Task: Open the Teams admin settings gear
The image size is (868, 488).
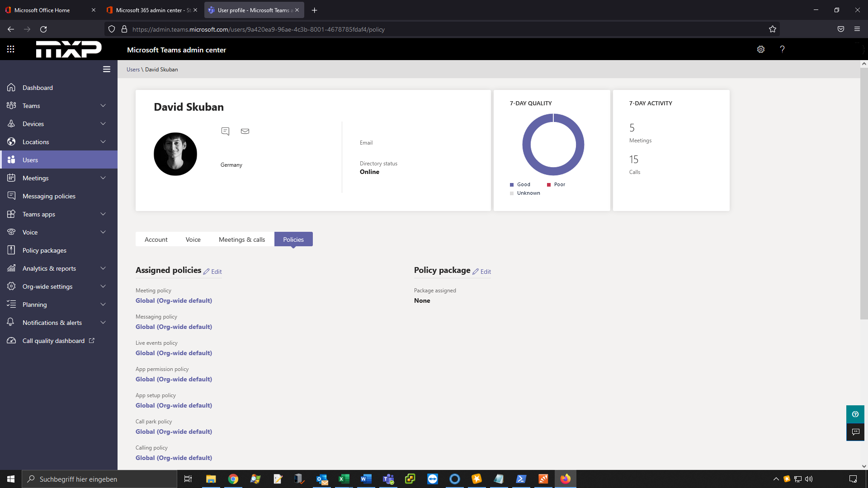Action: point(761,49)
